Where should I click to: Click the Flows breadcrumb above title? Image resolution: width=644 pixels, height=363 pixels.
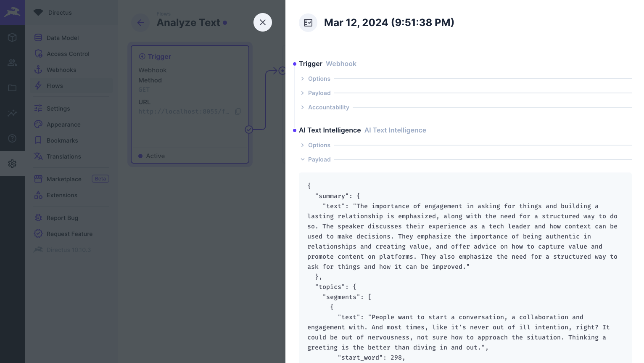(x=164, y=14)
